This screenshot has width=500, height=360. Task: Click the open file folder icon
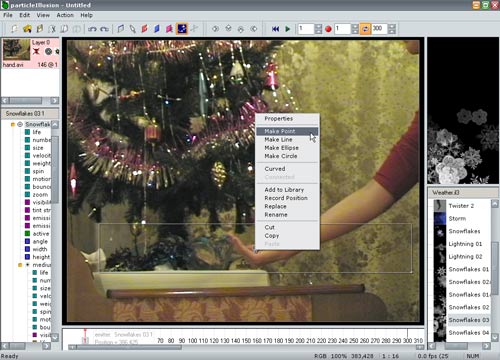pyautogui.click(x=27, y=29)
